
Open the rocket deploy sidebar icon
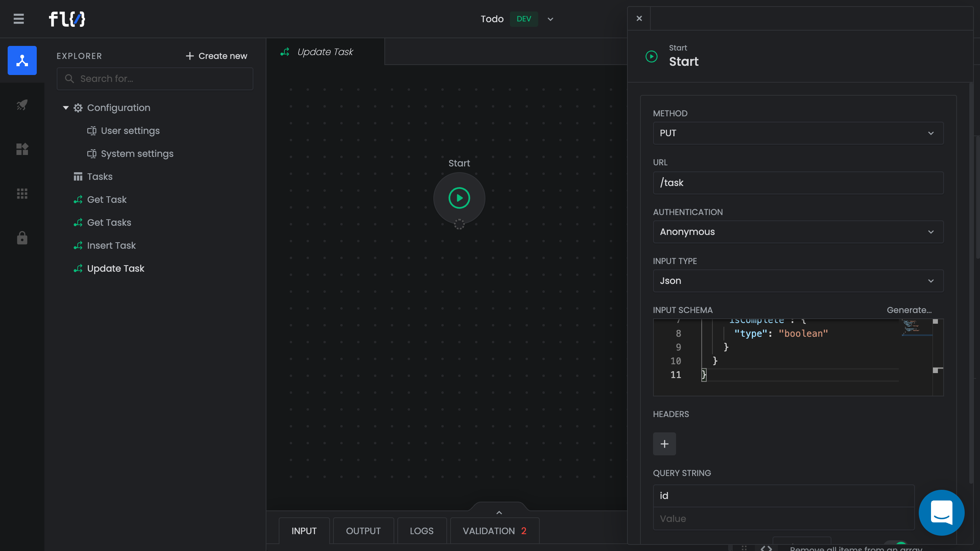coord(22,104)
